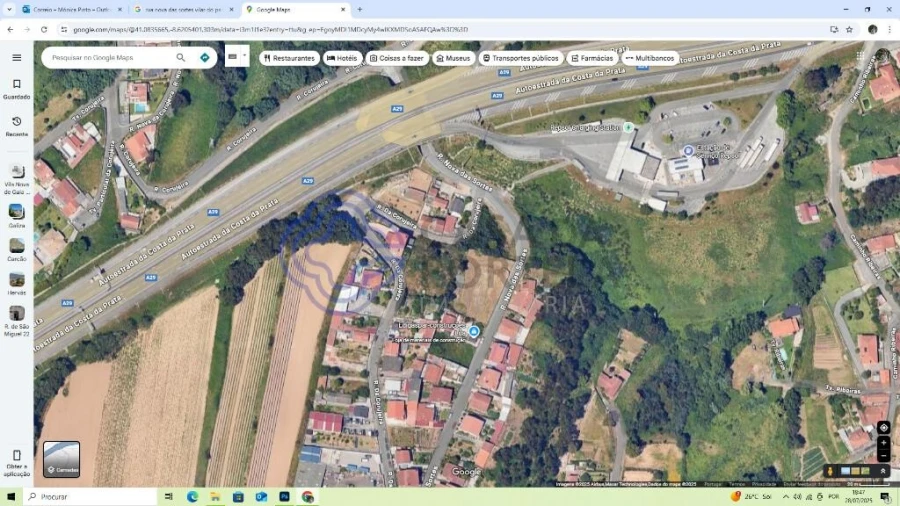Click the site information icon
The height and width of the screenshot is (506, 900).
64,29
